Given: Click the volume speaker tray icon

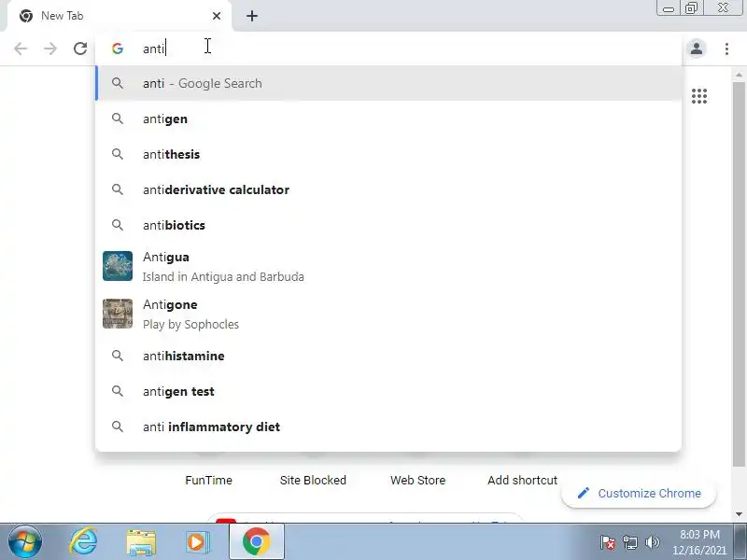Looking at the screenshot, I should (x=652, y=542).
